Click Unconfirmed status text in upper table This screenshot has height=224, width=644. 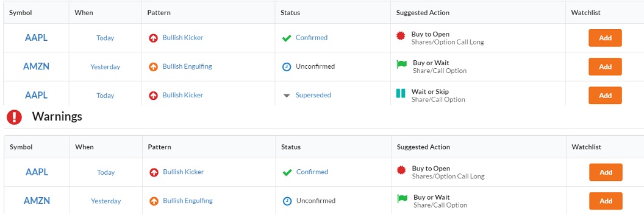315,66
